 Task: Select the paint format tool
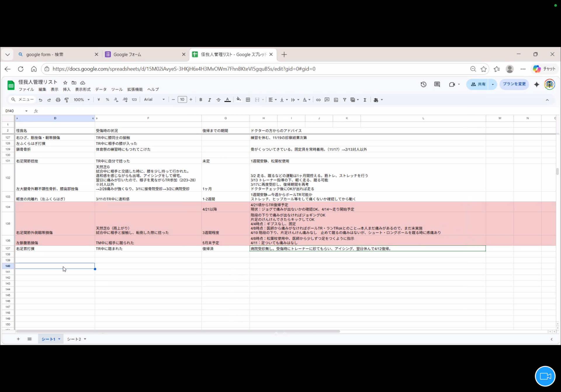[67, 100]
